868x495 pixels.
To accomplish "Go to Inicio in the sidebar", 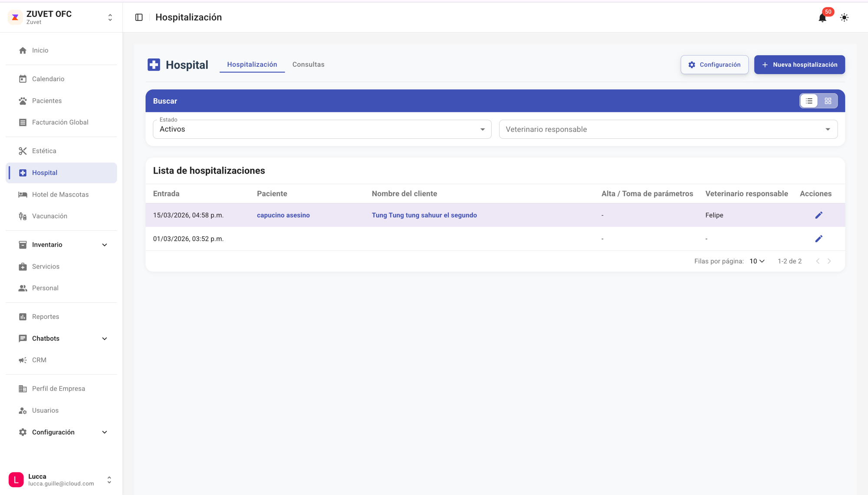I will pos(61,50).
